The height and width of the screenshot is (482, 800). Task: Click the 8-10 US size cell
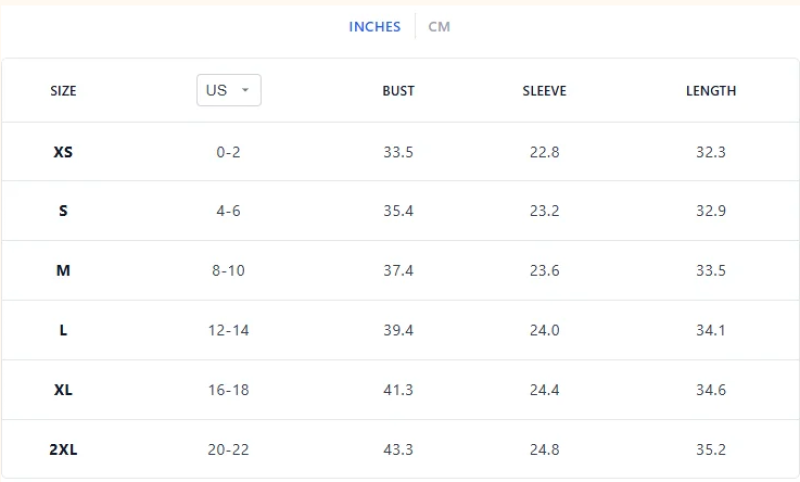point(228,270)
